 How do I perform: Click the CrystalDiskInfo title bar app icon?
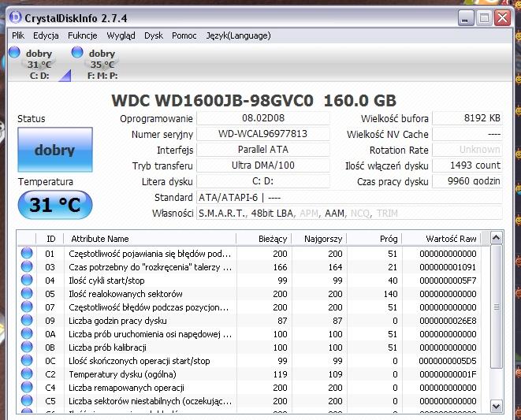coord(15,17)
